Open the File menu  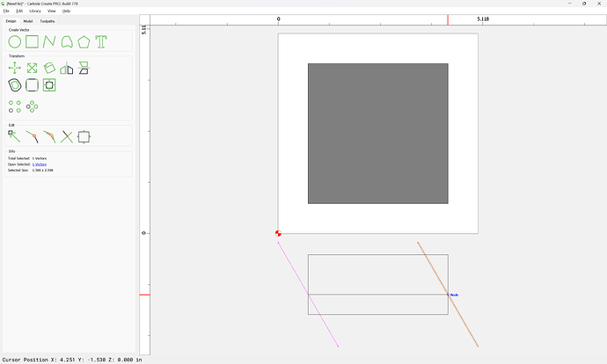6,11
